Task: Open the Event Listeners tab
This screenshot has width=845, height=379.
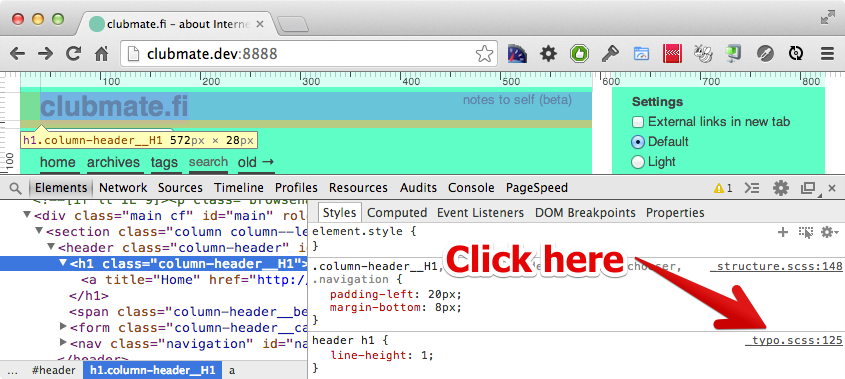Action: 480,213
